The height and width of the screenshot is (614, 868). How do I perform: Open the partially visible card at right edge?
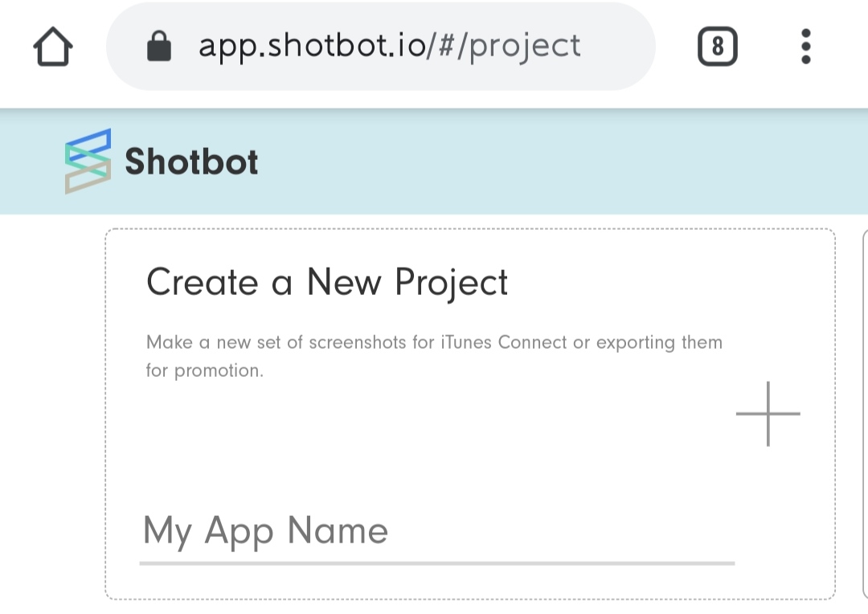coord(865,414)
